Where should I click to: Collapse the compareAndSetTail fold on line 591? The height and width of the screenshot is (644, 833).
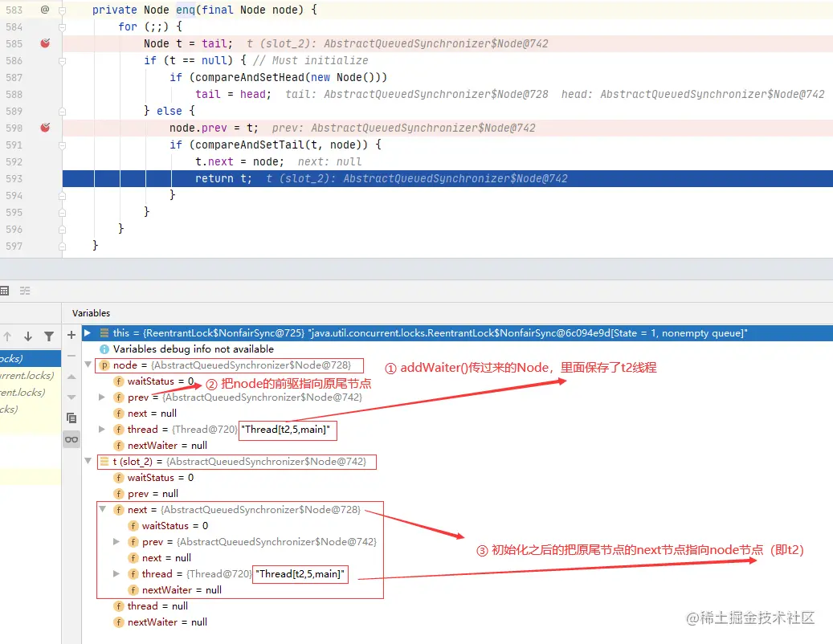pyautogui.click(x=62, y=145)
